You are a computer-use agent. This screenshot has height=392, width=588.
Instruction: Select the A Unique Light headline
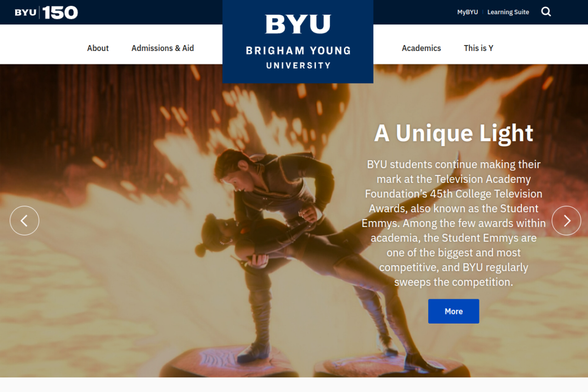tap(453, 133)
